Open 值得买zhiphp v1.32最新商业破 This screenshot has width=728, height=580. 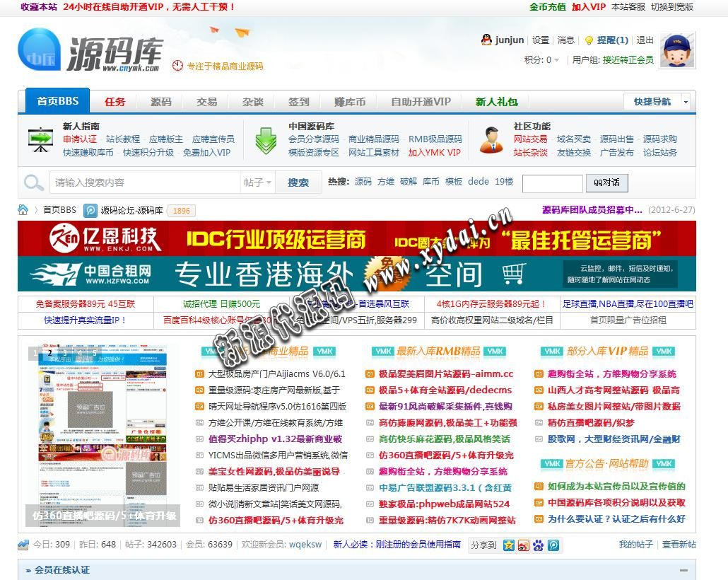tap(276, 439)
